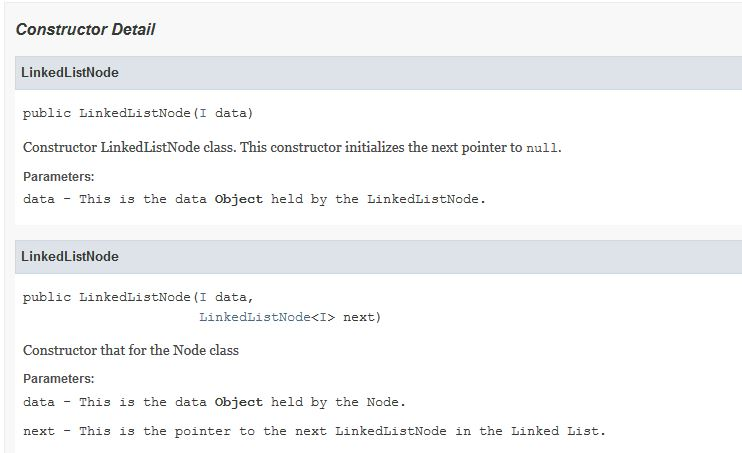Viewport: 742px width, 453px height.
Task: Click 'LinkedListNode.' ending the first data description
Action: pyautogui.click(x=426, y=199)
